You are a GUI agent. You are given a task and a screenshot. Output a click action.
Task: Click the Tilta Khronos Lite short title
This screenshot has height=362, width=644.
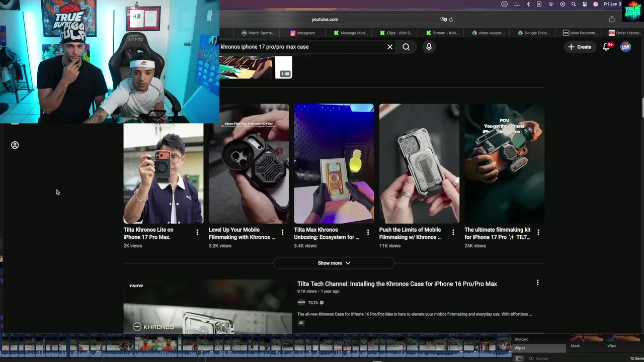click(148, 233)
